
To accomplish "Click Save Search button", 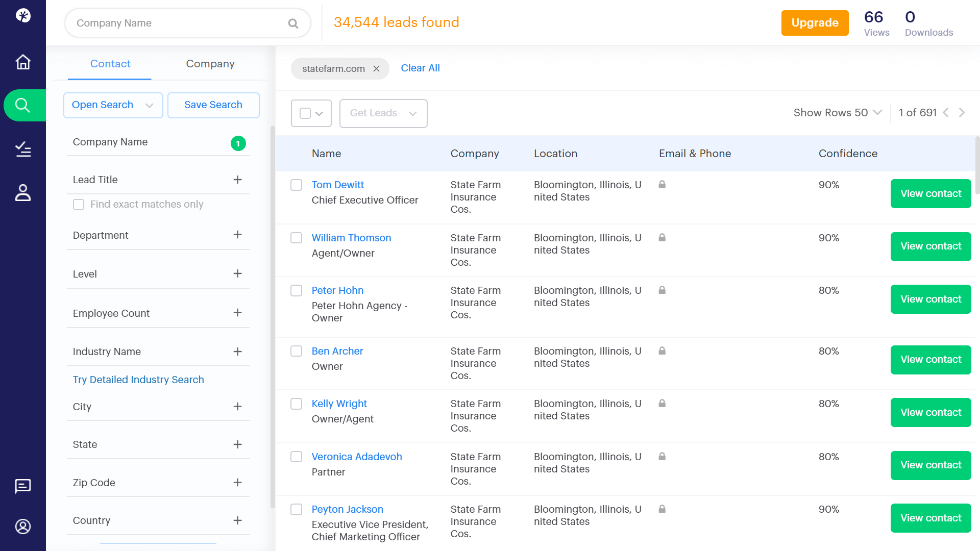I will (x=213, y=104).
